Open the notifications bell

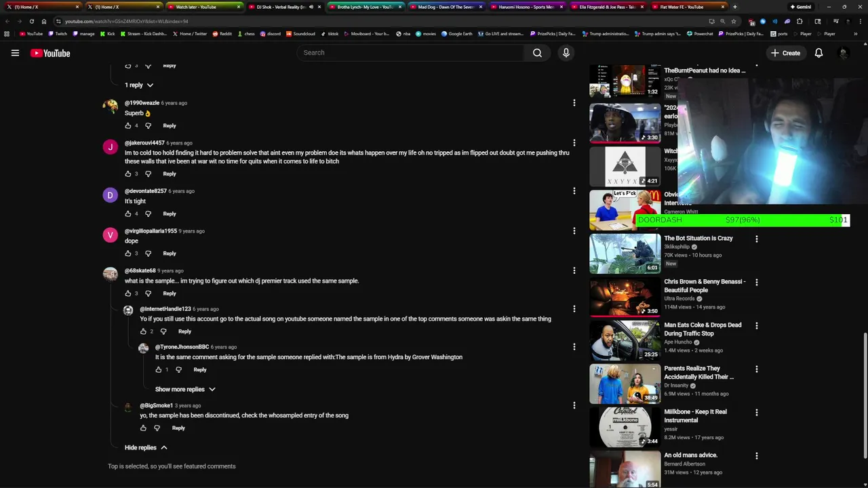click(x=818, y=53)
